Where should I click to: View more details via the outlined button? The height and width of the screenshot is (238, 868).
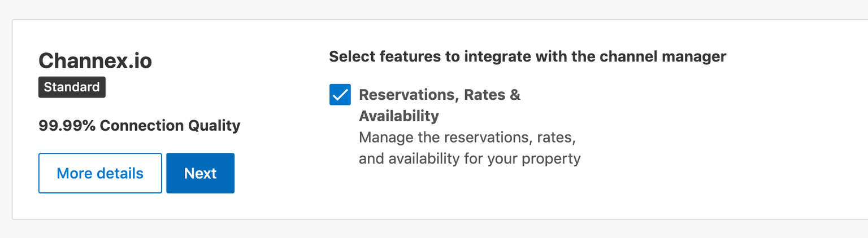click(x=100, y=173)
